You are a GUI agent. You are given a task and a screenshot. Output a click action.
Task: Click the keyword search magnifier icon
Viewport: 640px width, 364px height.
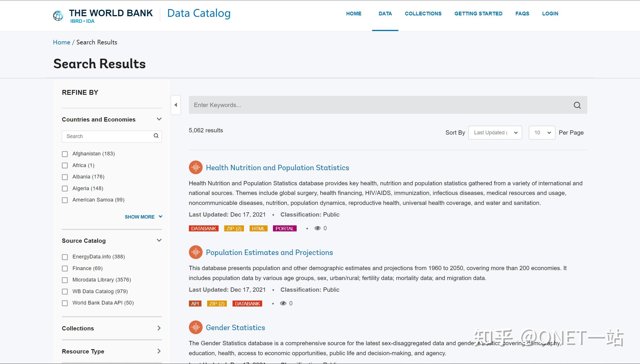click(x=577, y=105)
